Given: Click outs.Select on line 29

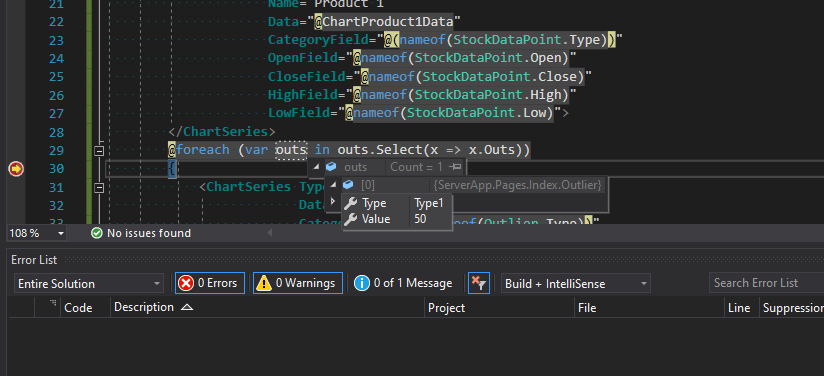Looking at the screenshot, I should [x=380, y=150].
